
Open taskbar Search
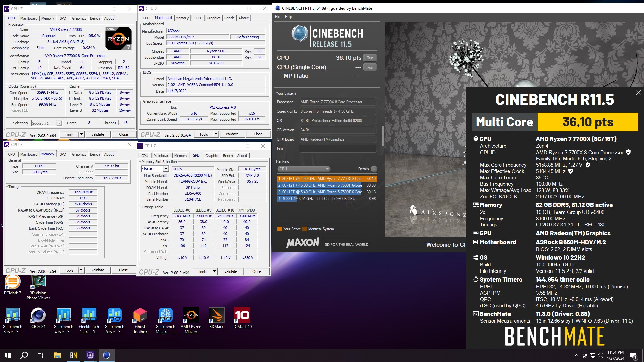24,355
